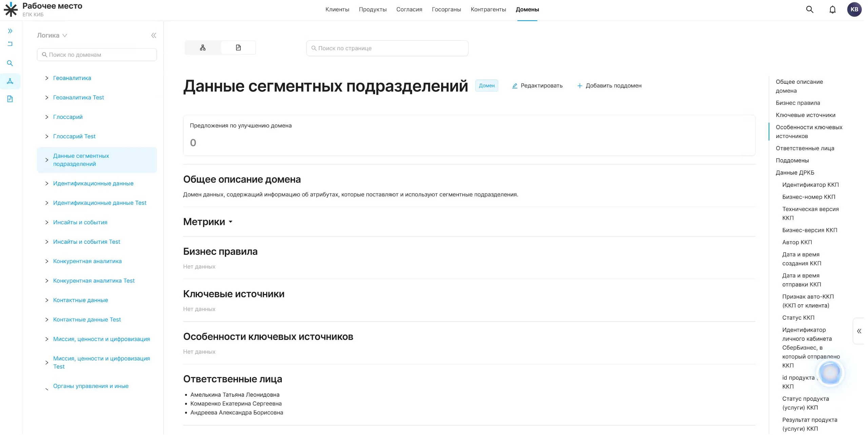Screen dimensions: 868x435
Task: Expand Геоаналитика tree node
Action: [47, 78]
